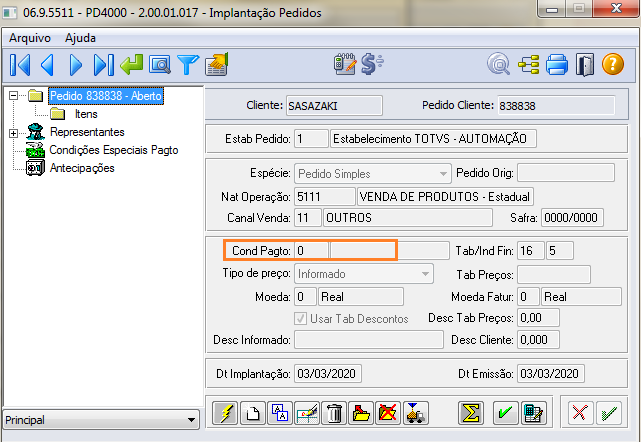Click the Nat Operação field showing 5111

tap(325, 197)
